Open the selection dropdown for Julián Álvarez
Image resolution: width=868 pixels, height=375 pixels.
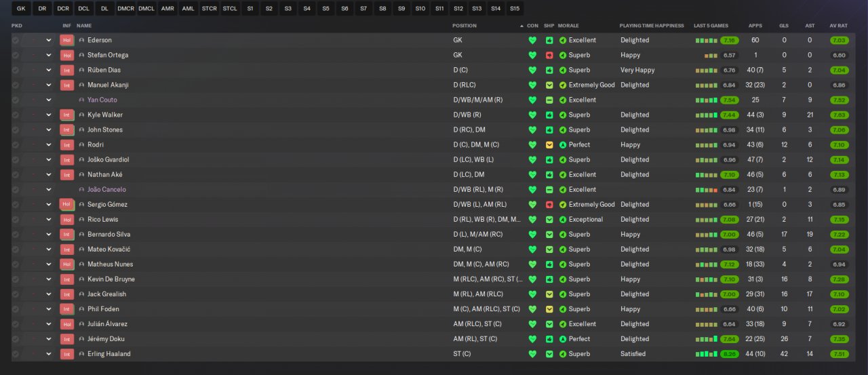(x=49, y=324)
